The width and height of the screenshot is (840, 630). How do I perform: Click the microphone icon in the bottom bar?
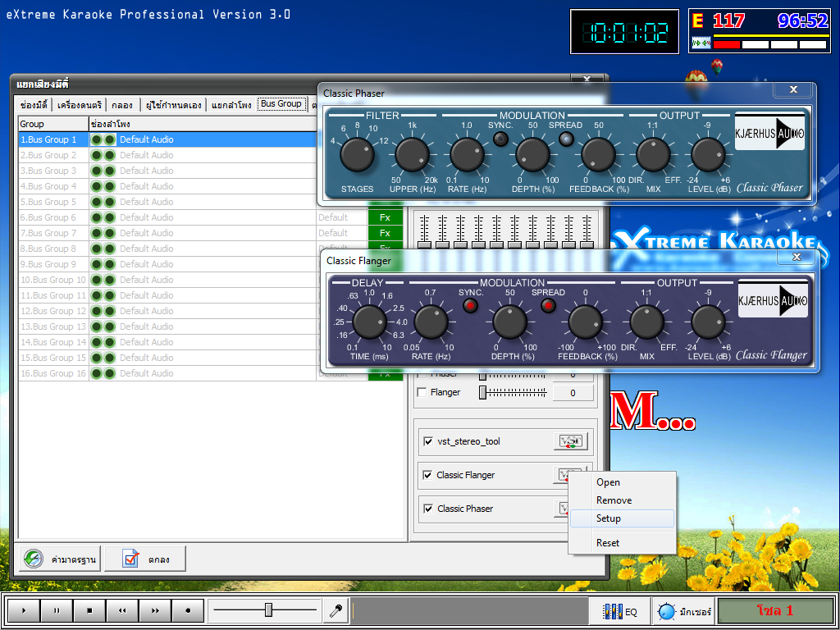336,610
